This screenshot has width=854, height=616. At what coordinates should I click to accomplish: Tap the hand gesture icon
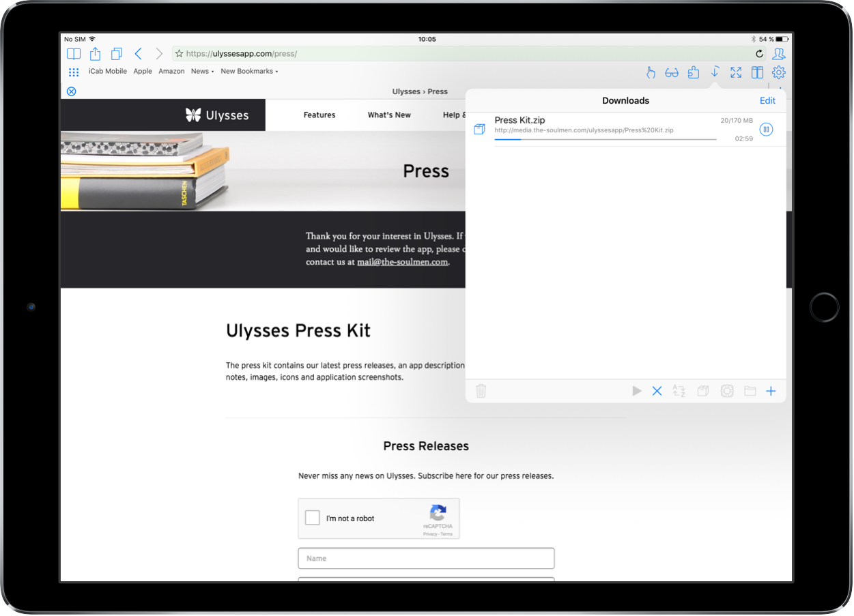651,72
